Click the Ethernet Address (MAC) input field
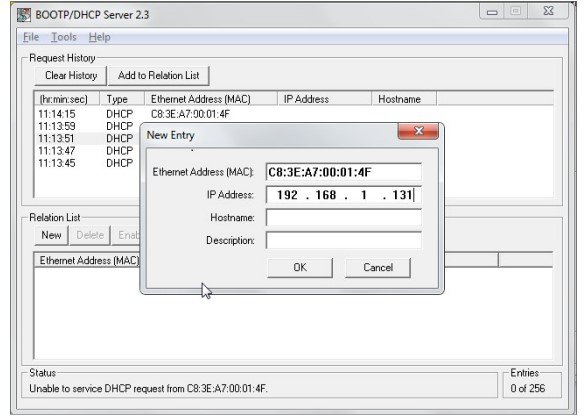The width and height of the screenshot is (586, 419). [x=343, y=172]
